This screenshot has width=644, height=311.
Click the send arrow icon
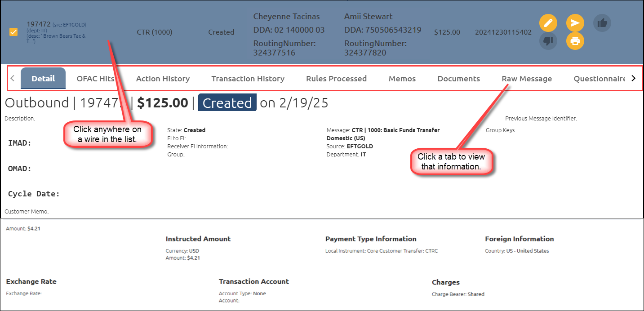click(x=575, y=23)
